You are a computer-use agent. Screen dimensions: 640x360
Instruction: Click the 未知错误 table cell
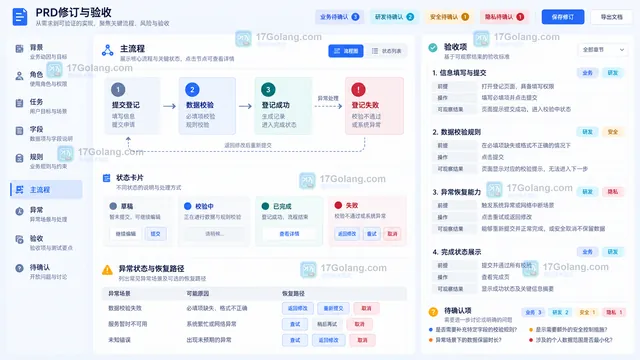click(x=119, y=340)
